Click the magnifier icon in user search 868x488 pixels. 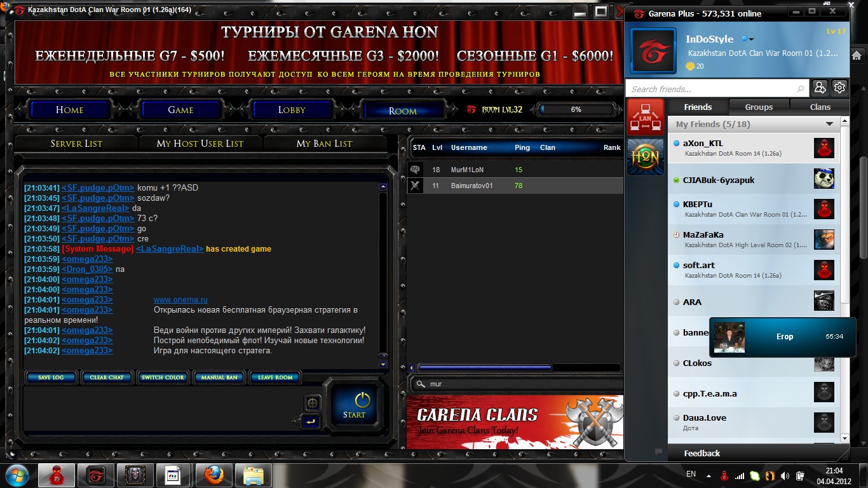pyautogui.click(x=421, y=384)
